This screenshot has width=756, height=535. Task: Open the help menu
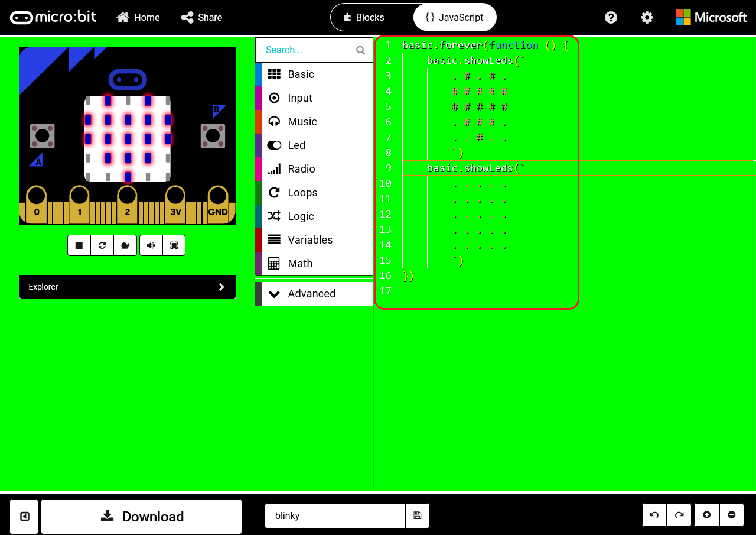click(611, 17)
